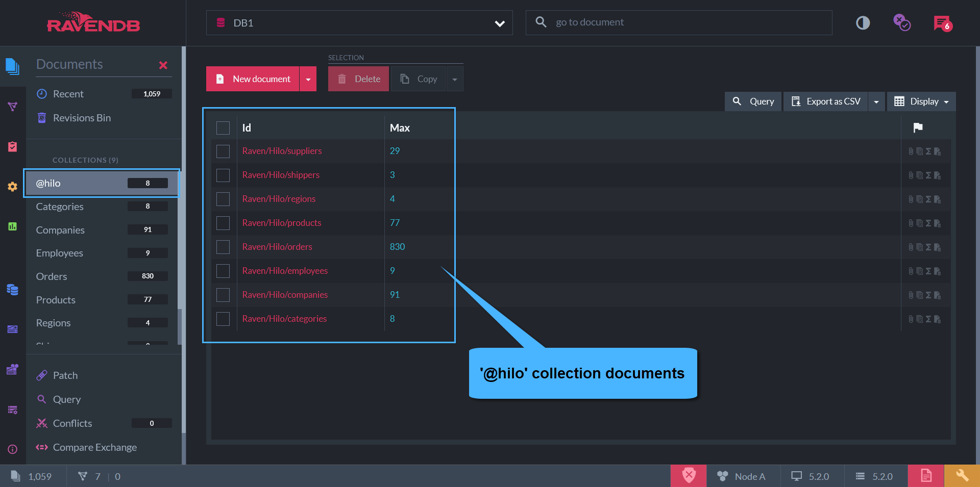Screen dimensions: 980x487
Task: Open the Raven/Hilo/orders document link
Action: (x=277, y=247)
